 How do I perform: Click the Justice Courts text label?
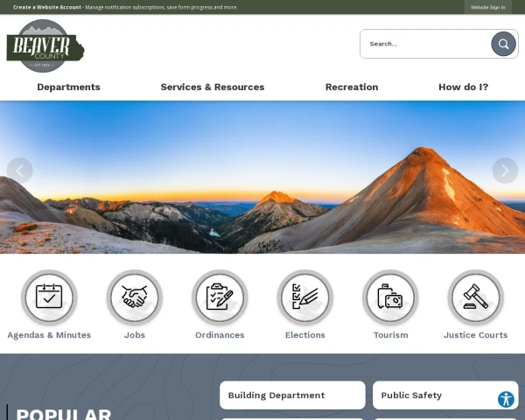point(475,335)
